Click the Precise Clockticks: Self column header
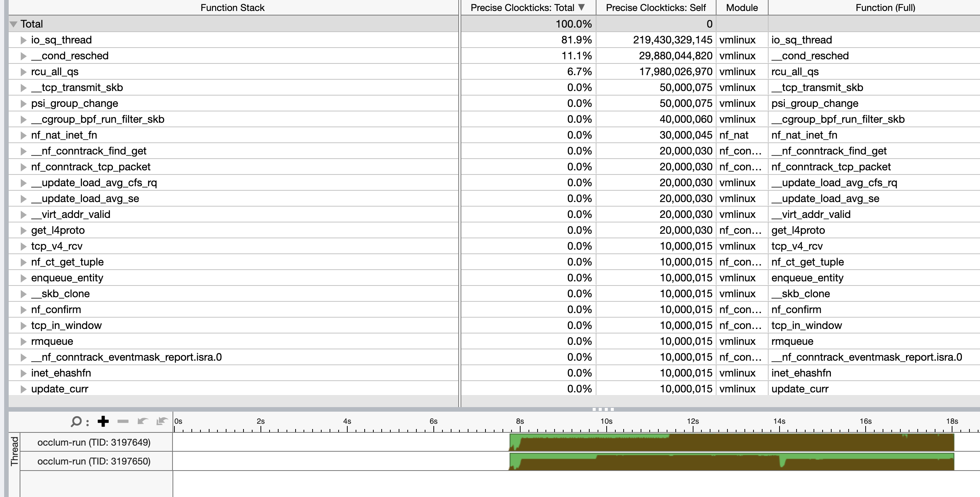980x497 pixels. pos(656,8)
